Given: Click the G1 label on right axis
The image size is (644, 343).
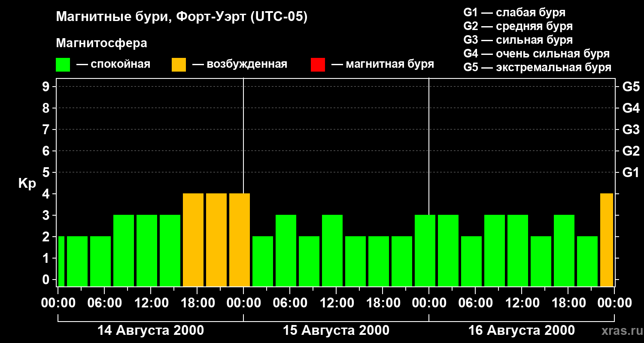Looking at the screenshot, I should point(631,172).
